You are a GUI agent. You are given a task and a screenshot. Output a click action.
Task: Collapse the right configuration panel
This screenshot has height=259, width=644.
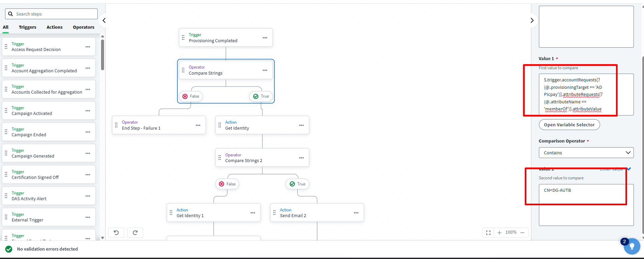point(532,20)
